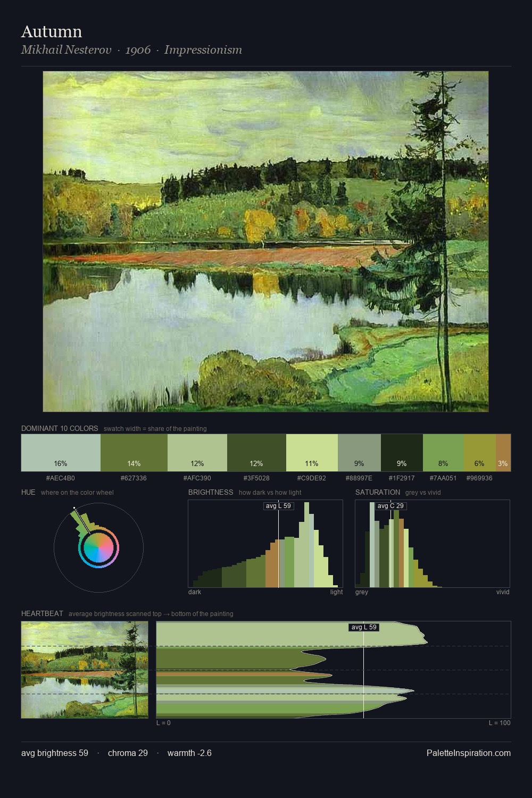Click the Impressionism style label
The width and height of the screenshot is (532, 798).
203,50
